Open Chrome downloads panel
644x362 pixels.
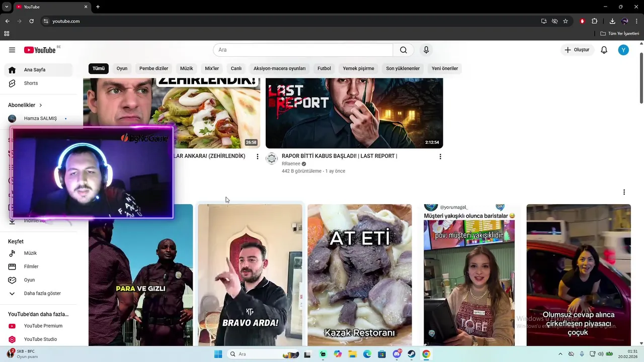(612, 21)
